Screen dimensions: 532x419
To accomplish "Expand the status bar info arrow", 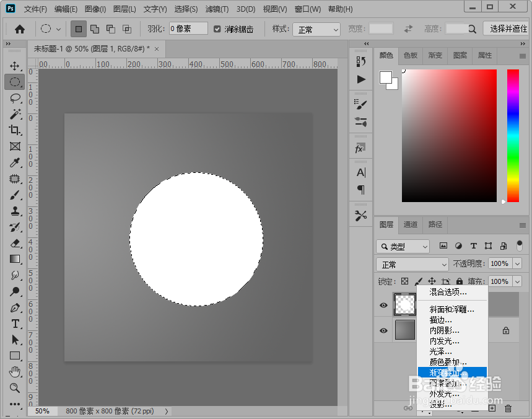I will point(166,411).
